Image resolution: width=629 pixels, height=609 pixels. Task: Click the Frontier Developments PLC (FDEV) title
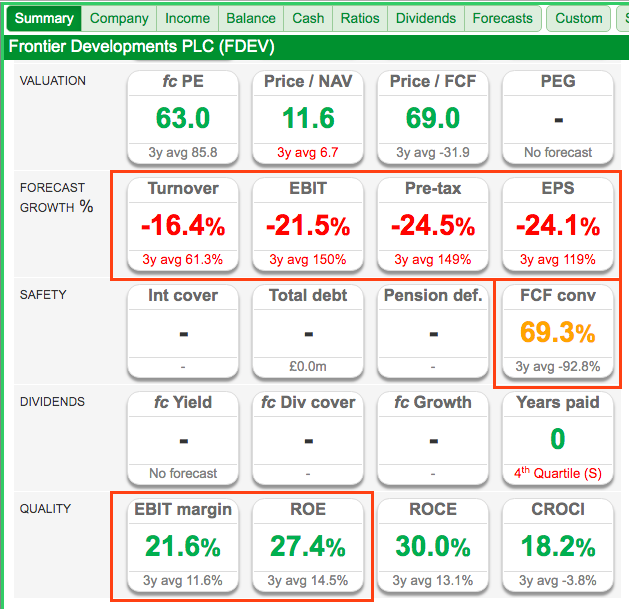(x=142, y=47)
